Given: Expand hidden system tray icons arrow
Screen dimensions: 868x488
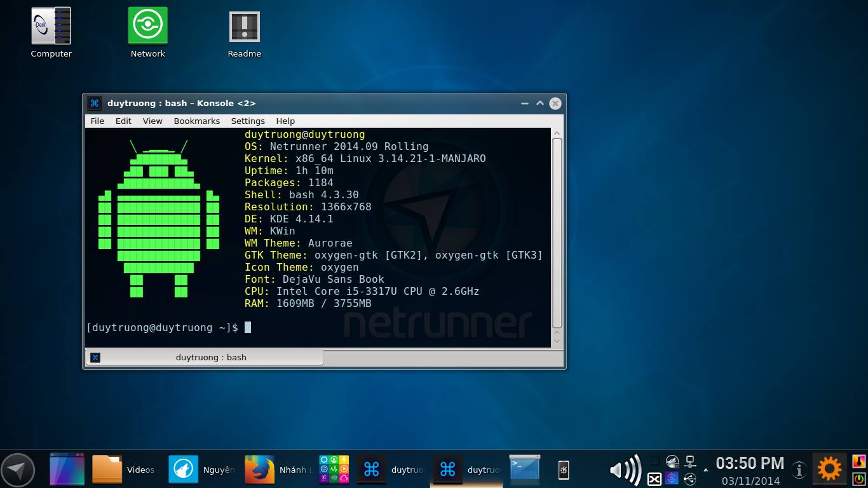Looking at the screenshot, I should 706,471.
